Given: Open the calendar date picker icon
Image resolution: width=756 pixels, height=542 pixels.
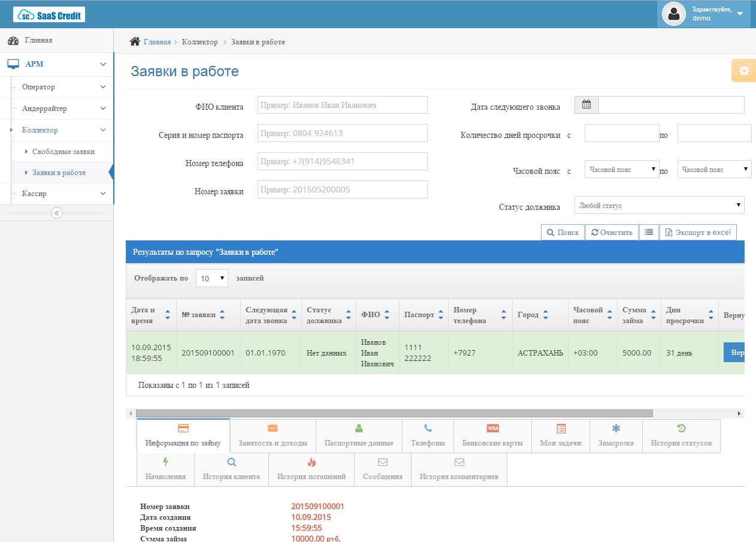Looking at the screenshot, I should pyautogui.click(x=586, y=105).
